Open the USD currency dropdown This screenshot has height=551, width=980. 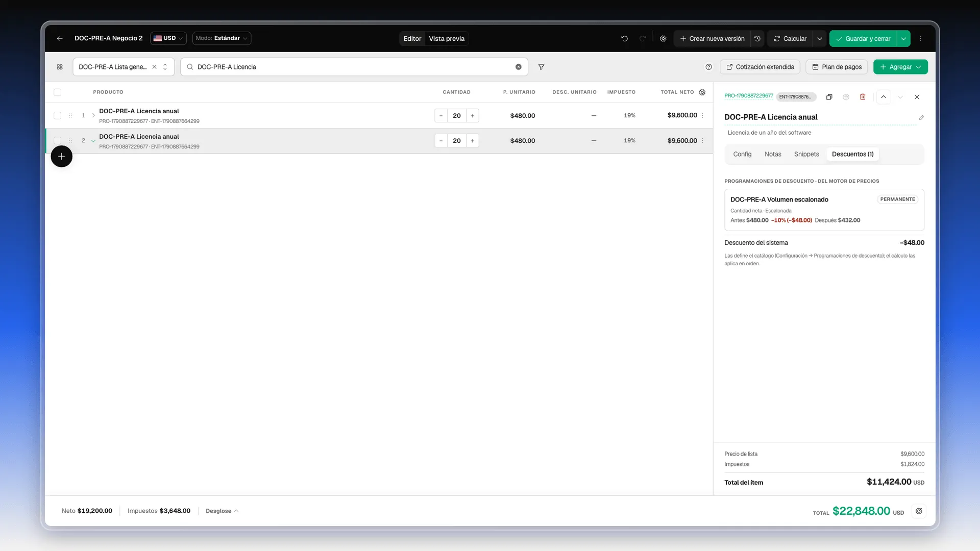tap(168, 38)
